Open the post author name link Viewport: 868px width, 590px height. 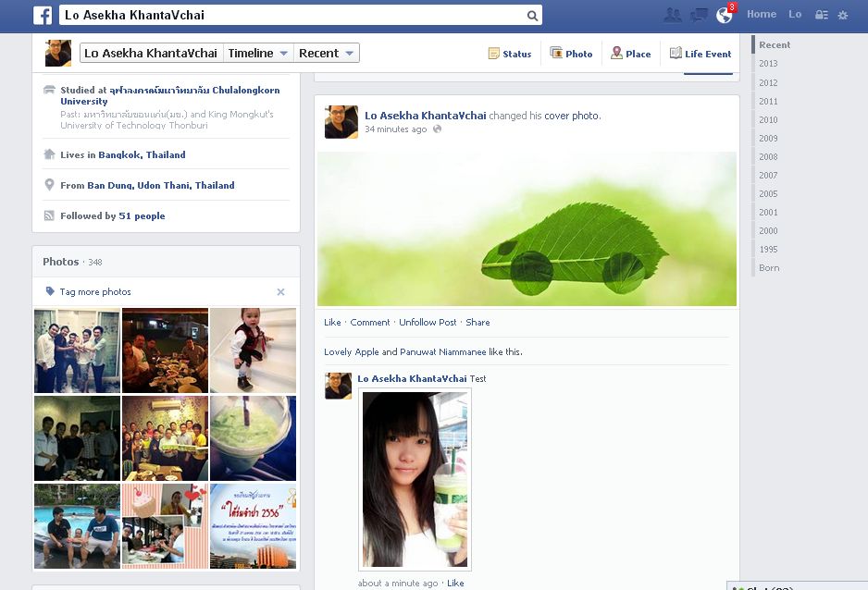tap(425, 116)
